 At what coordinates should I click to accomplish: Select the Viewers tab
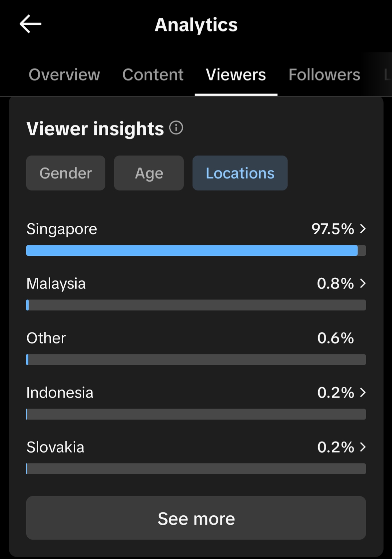236,75
